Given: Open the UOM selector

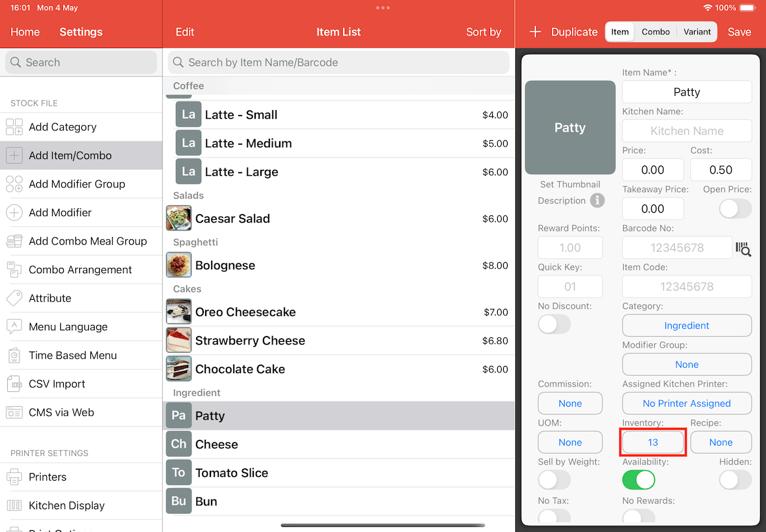Looking at the screenshot, I should [570, 442].
